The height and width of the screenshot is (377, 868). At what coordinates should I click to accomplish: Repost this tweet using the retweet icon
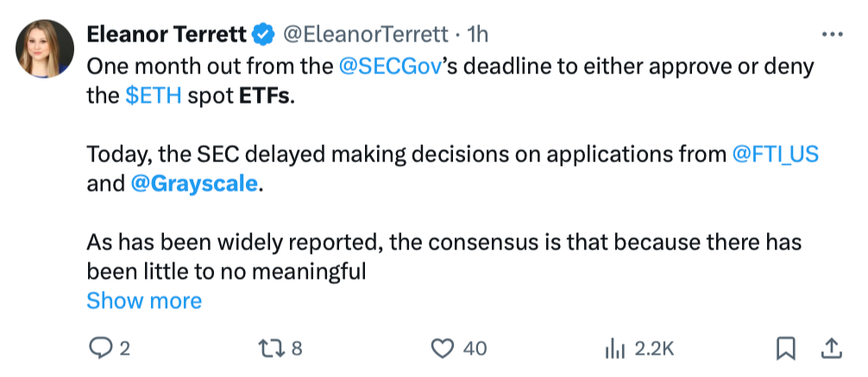[272, 348]
